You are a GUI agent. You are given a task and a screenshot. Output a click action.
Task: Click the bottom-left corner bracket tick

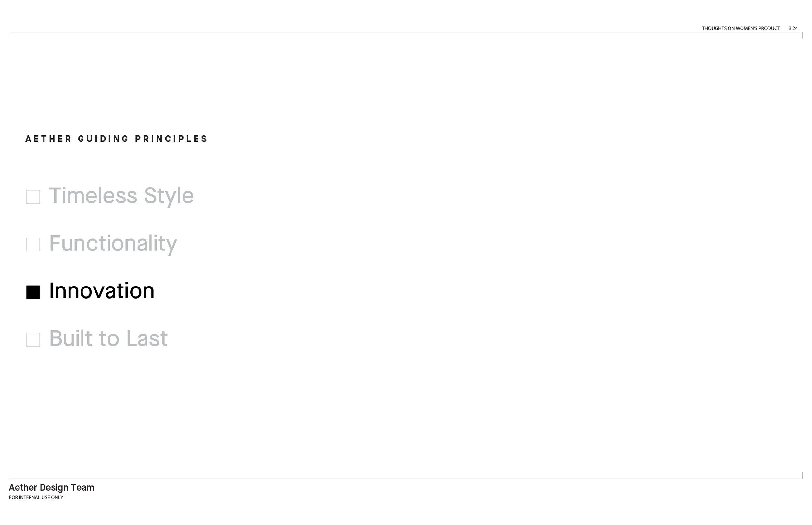click(x=9, y=476)
